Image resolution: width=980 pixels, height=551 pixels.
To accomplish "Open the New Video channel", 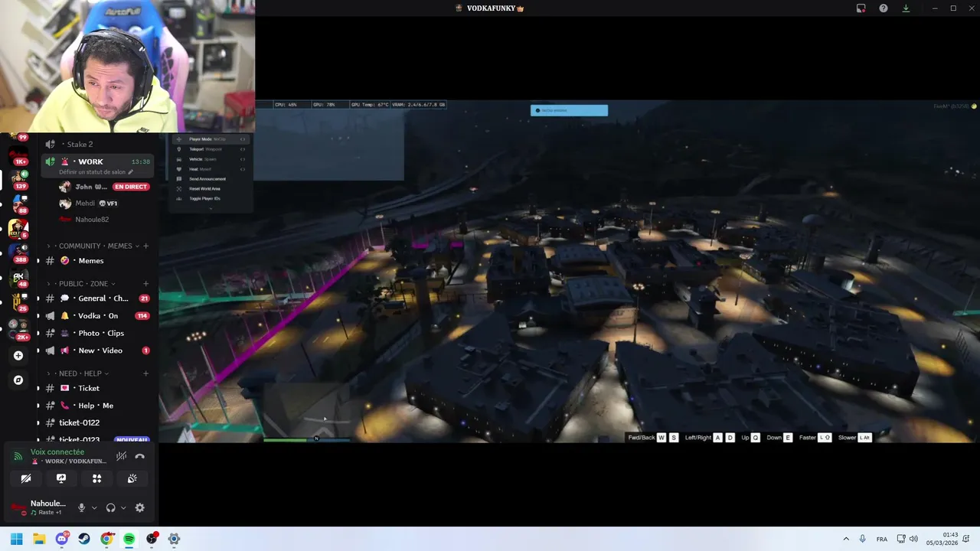I will (97, 350).
